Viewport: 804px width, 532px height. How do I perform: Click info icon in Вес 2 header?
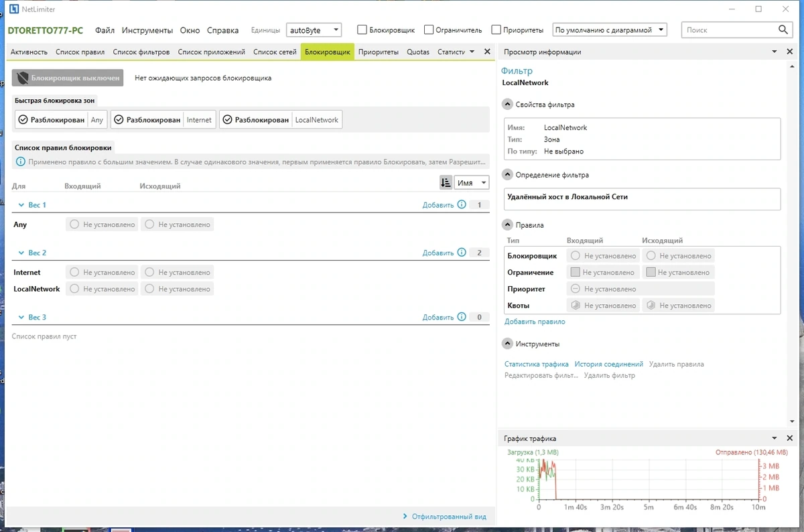click(x=462, y=253)
